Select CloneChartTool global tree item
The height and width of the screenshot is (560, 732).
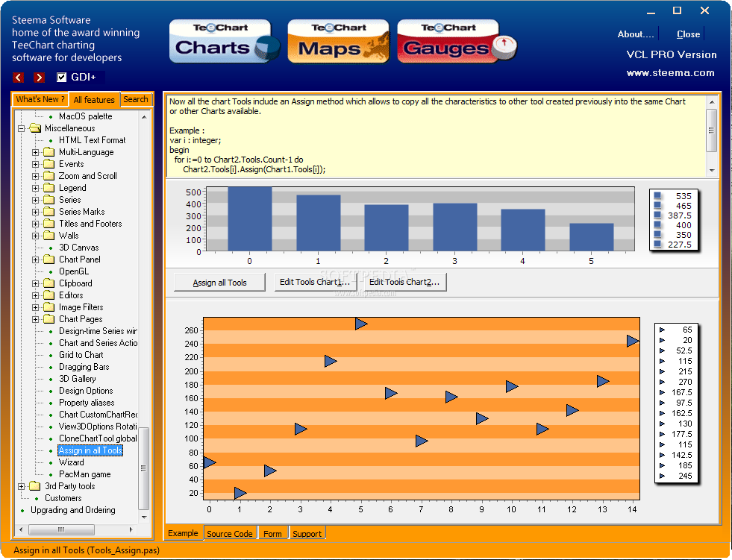98,438
